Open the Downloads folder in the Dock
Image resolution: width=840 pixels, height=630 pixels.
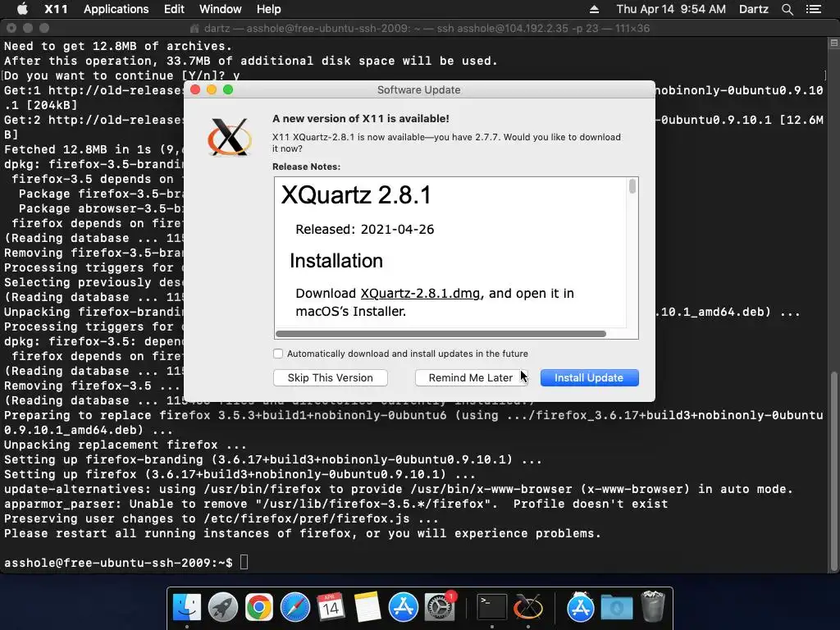click(x=617, y=608)
